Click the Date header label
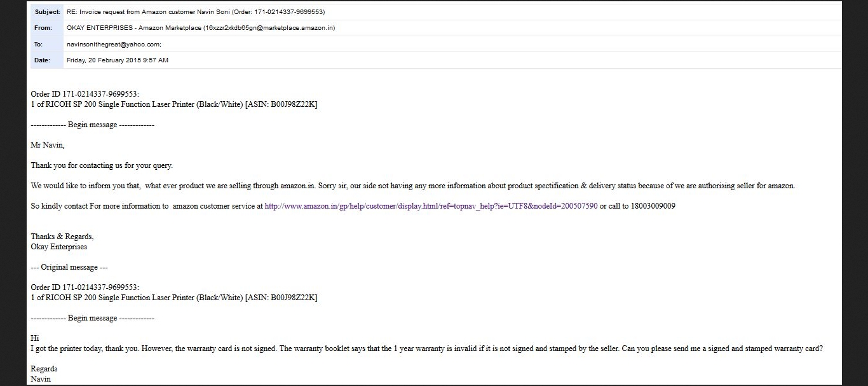The height and width of the screenshot is (386, 868). click(42, 60)
